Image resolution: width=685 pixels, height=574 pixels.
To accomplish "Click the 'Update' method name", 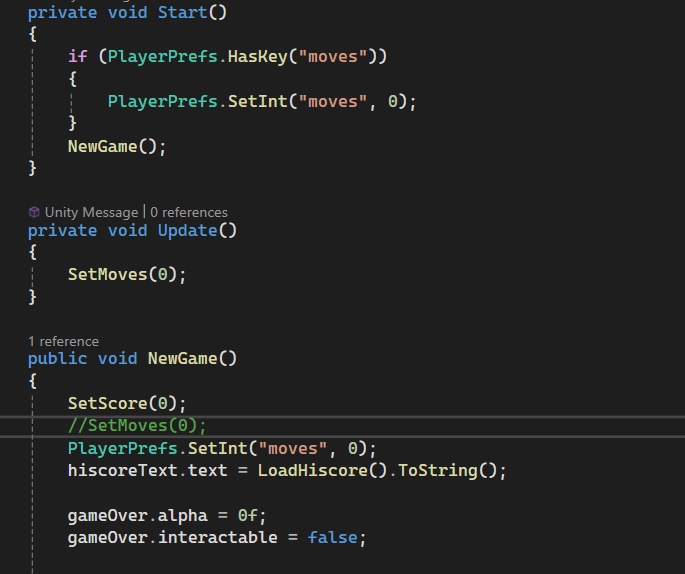I will pos(187,230).
